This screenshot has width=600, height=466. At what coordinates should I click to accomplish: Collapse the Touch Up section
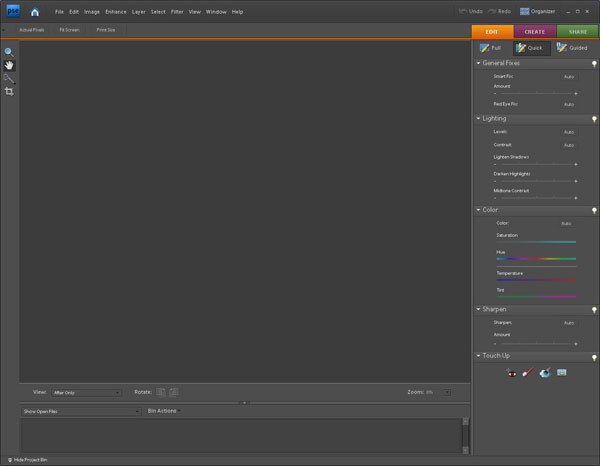tap(478, 356)
